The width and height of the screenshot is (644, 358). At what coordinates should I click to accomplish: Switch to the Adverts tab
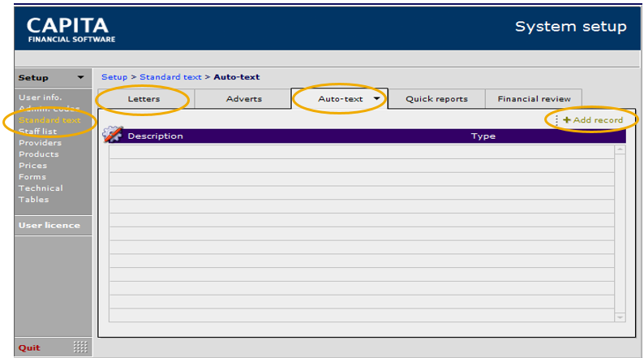click(243, 99)
